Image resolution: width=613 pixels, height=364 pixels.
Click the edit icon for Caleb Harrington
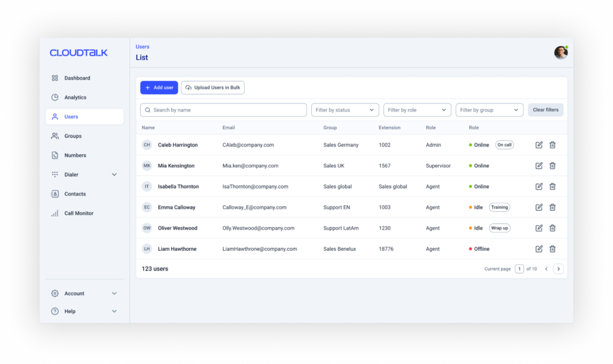[539, 145]
